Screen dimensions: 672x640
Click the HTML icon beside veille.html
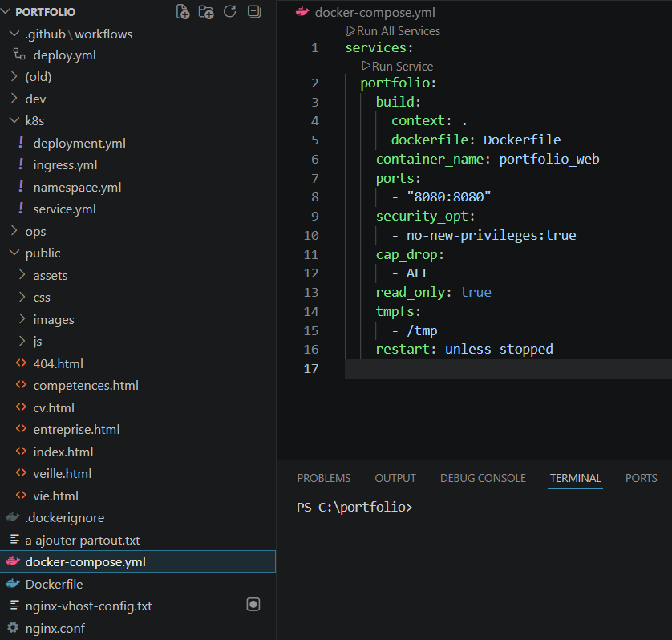tap(21, 473)
